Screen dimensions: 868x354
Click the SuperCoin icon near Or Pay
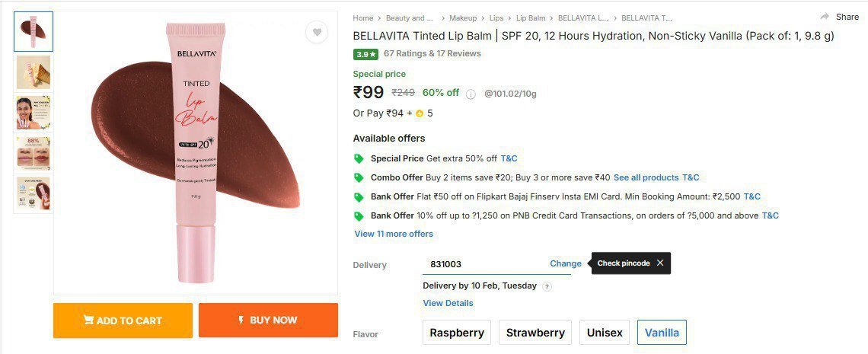tap(419, 113)
